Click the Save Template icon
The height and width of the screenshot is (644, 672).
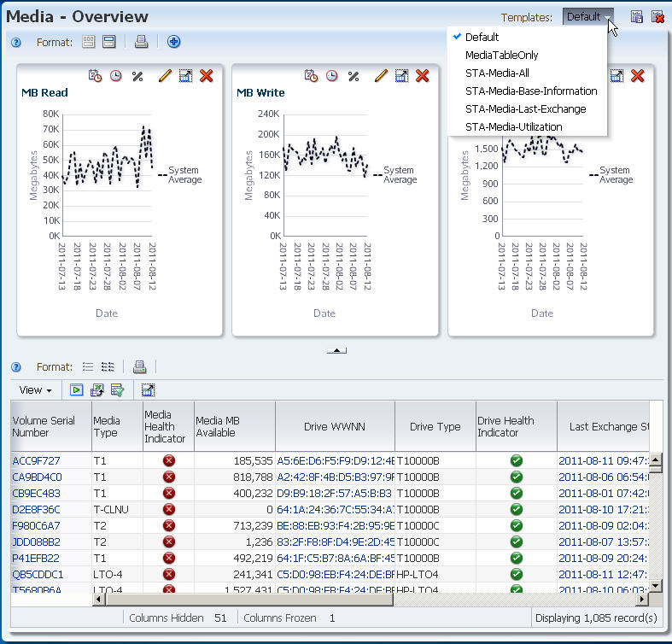[636, 17]
